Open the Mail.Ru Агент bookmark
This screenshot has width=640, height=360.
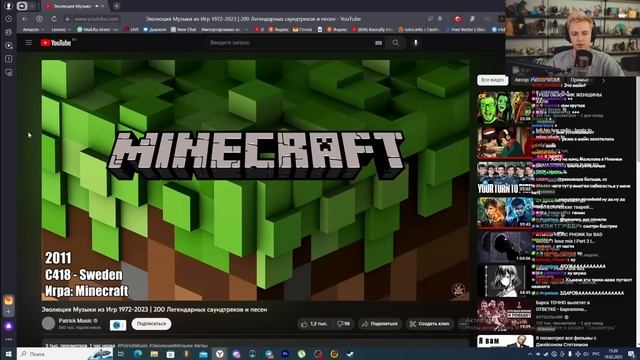[97, 29]
